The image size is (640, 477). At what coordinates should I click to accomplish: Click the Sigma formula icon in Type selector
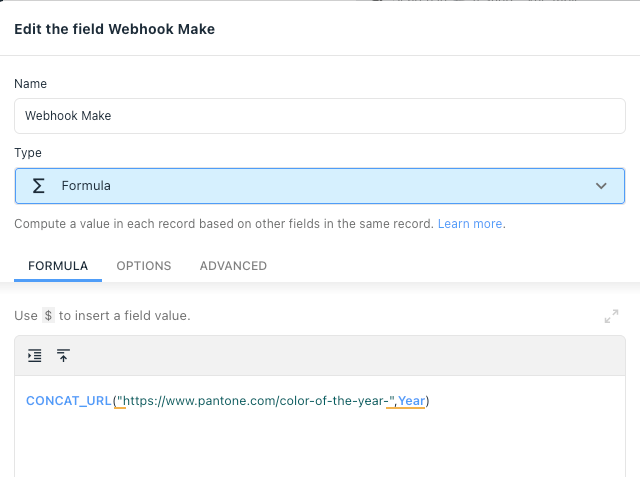point(38,186)
